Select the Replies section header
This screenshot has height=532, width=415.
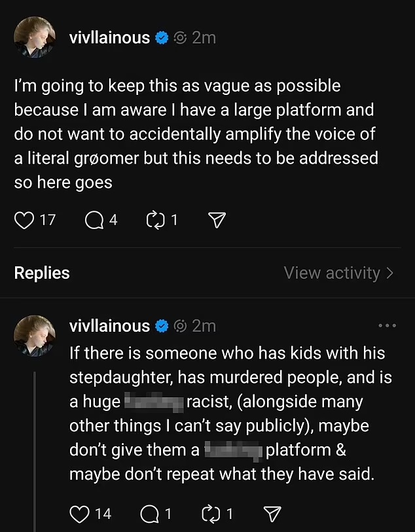[42, 273]
